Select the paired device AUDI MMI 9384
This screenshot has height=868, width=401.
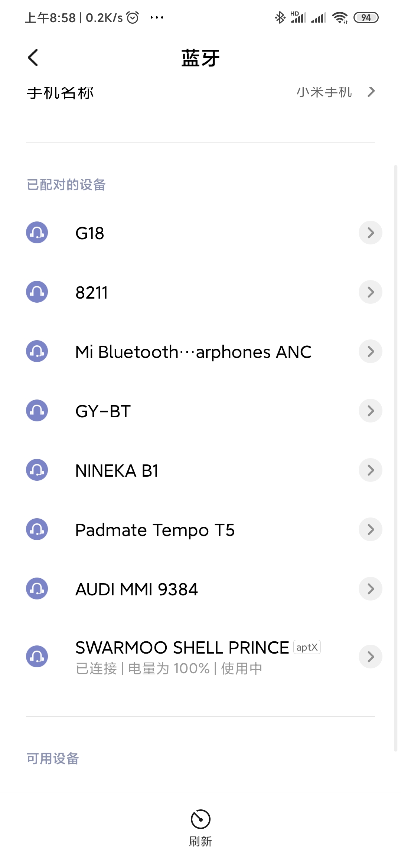coord(200,589)
